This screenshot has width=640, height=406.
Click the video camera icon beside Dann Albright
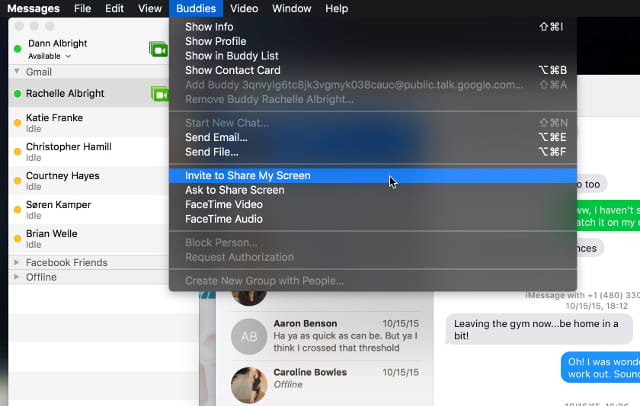point(158,50)
